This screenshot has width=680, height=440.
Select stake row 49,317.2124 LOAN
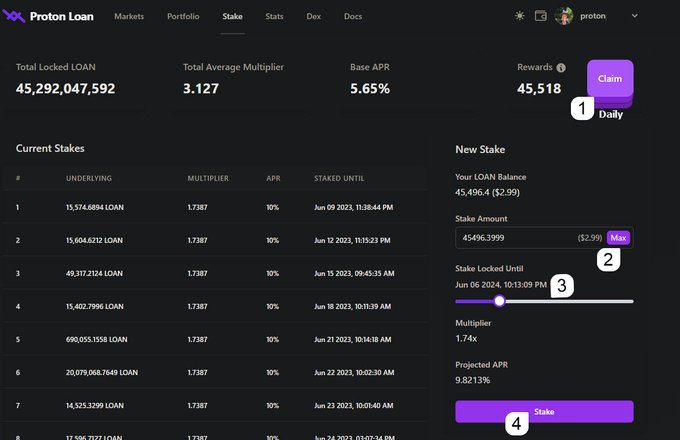[x=215, y=273]
